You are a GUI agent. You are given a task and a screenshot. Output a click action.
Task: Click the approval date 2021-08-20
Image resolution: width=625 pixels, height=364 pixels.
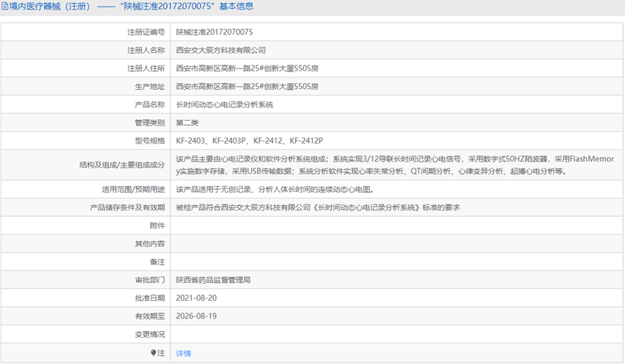(196, 298)
